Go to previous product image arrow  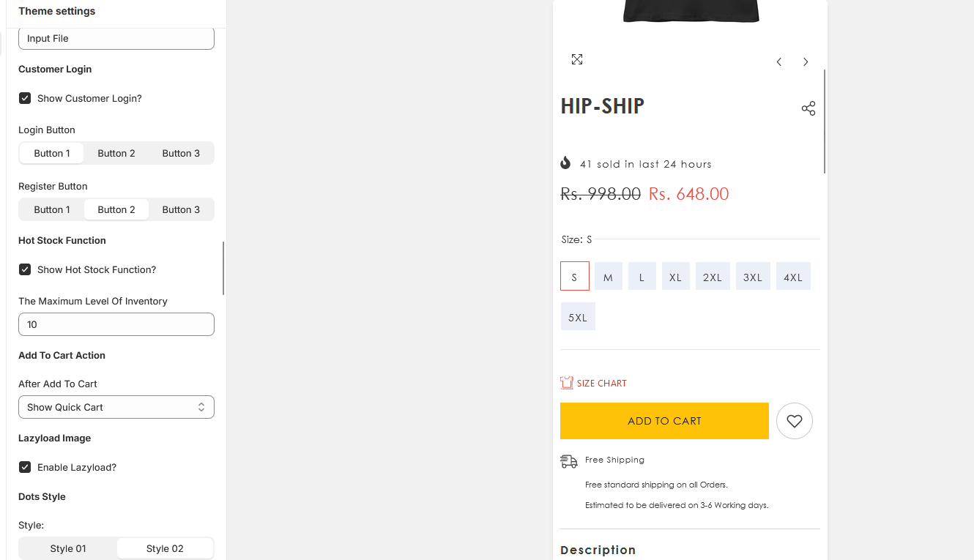[779, 62]
